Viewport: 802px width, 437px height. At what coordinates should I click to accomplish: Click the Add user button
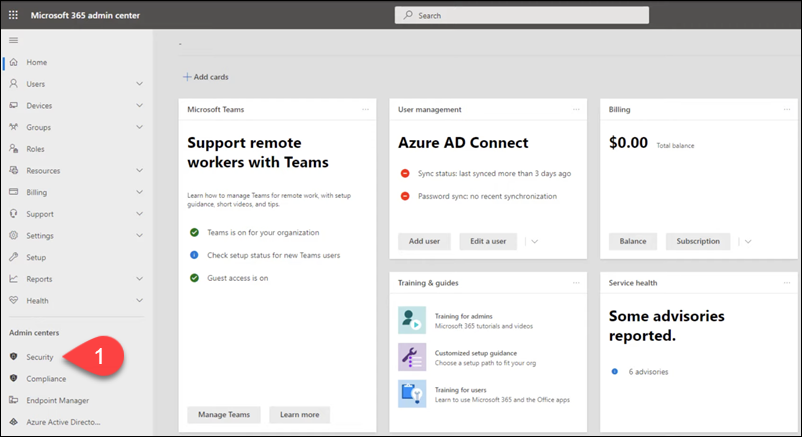[424, 241]
